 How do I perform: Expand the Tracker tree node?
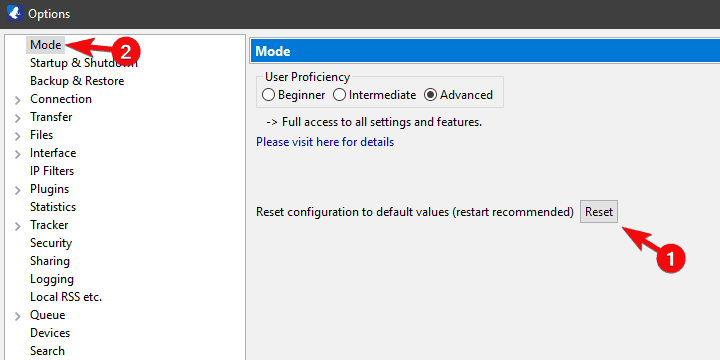(x=17, y=226)
